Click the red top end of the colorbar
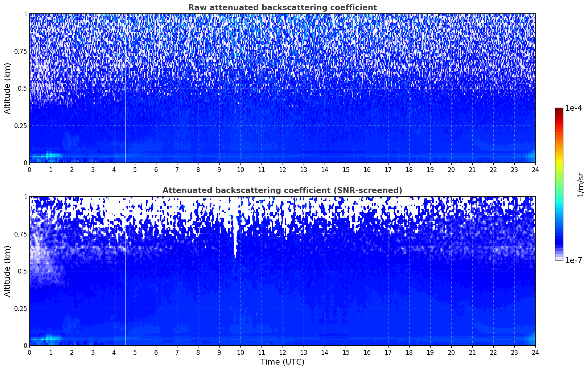Screen dimensions: 588x370 click(559, 110)
